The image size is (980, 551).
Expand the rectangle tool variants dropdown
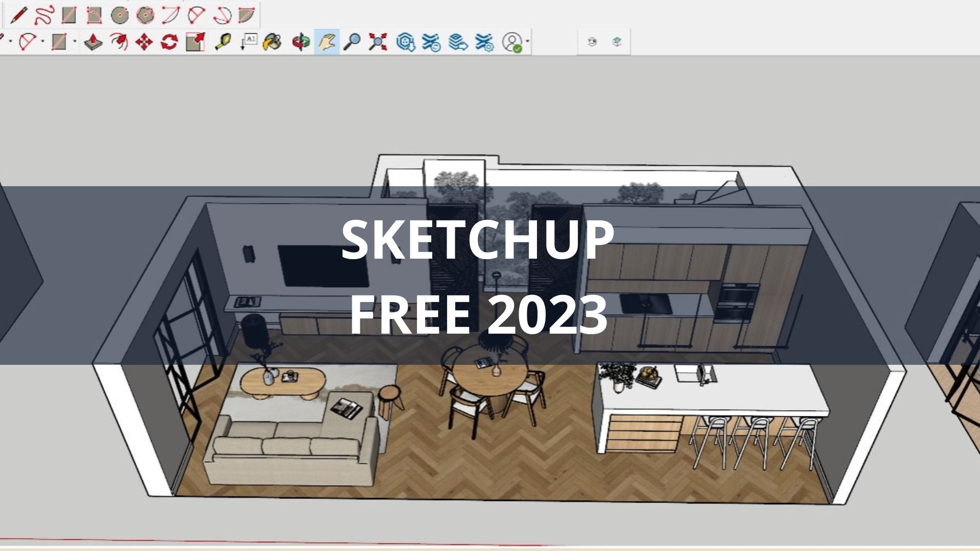pyautogui.click(x=75, y=43)
